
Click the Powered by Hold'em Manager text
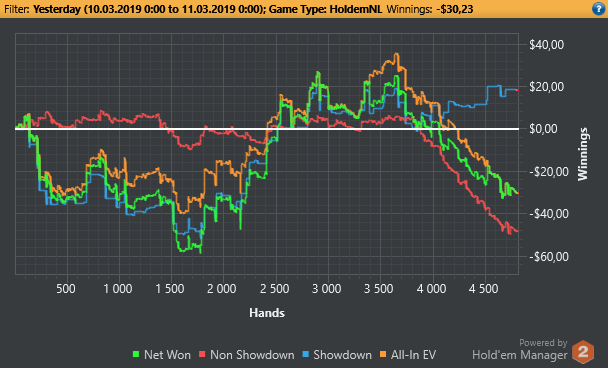(520, 349)
